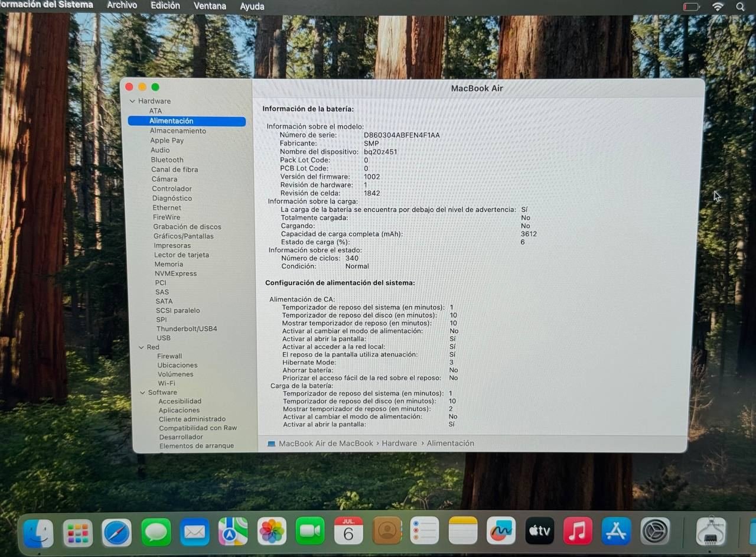This screenshot has width=756, height=557.
Task: Open Reminders from the Dock
Action: tap(425, 532)
